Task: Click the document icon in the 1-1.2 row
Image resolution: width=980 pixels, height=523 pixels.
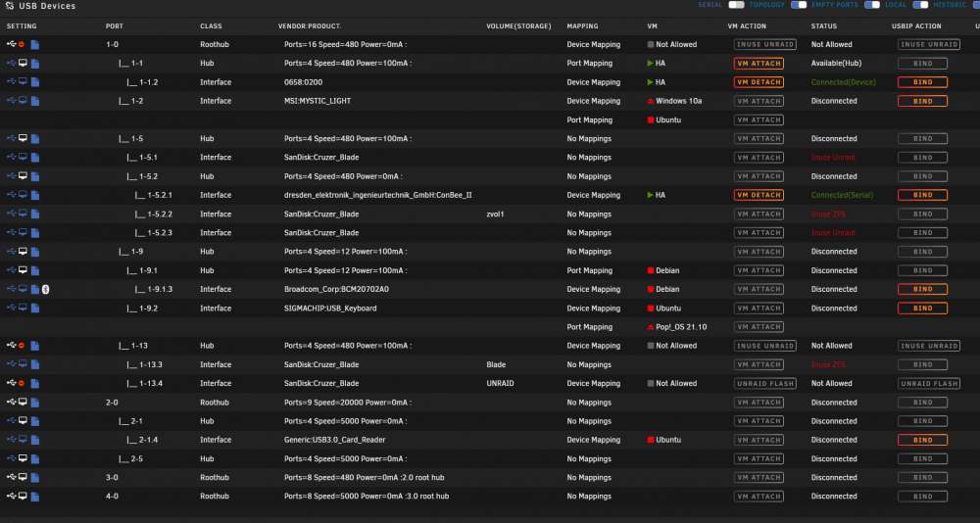Action: [x=35, y=82]
